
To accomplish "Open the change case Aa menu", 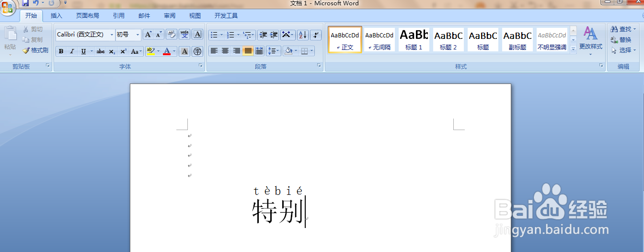I will point(136,51).
